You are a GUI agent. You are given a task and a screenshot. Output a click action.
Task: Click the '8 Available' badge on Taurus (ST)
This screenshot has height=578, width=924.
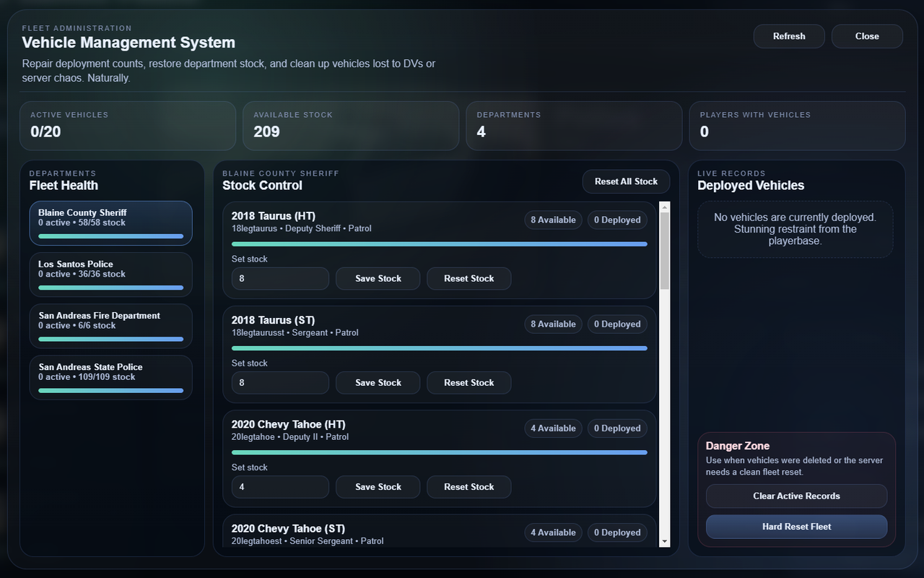point(553,324)
